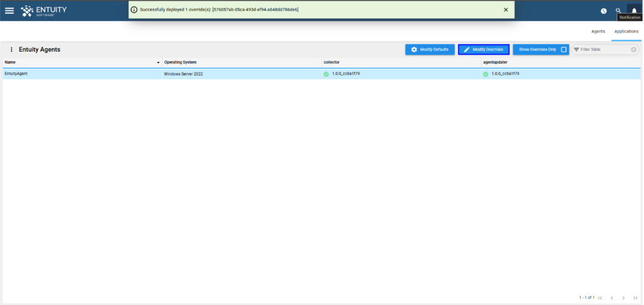Open the hamburger main menu
The image size is (644, 305).
[9, 11]
